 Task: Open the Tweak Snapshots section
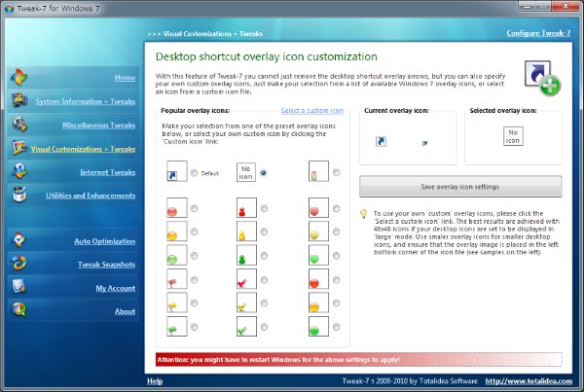[x=106, y=265]
